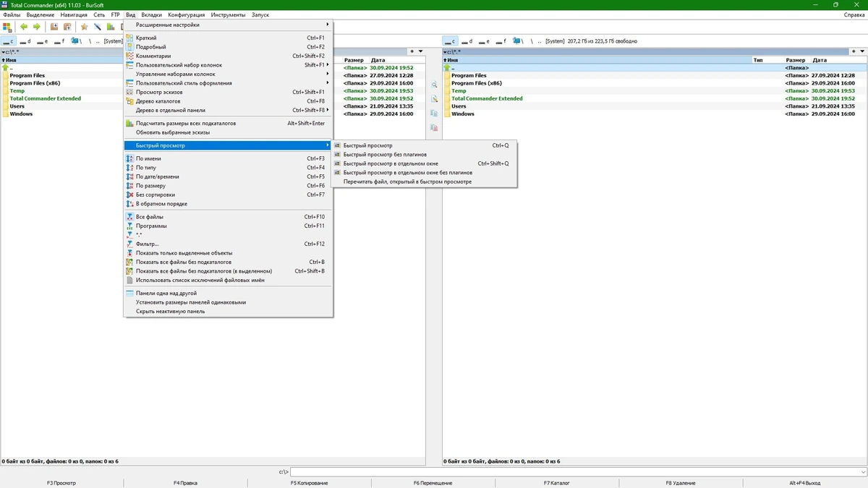Open the network icon in the left drive bar
Image resolution: width=868 pixels, height=488 pixels.
click(75, 41)
